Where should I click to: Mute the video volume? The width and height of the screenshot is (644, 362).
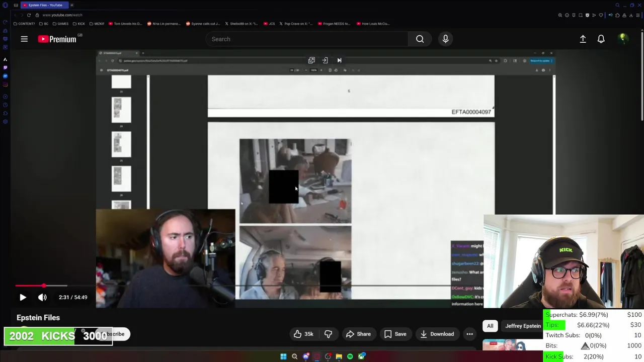click(42, 297)
